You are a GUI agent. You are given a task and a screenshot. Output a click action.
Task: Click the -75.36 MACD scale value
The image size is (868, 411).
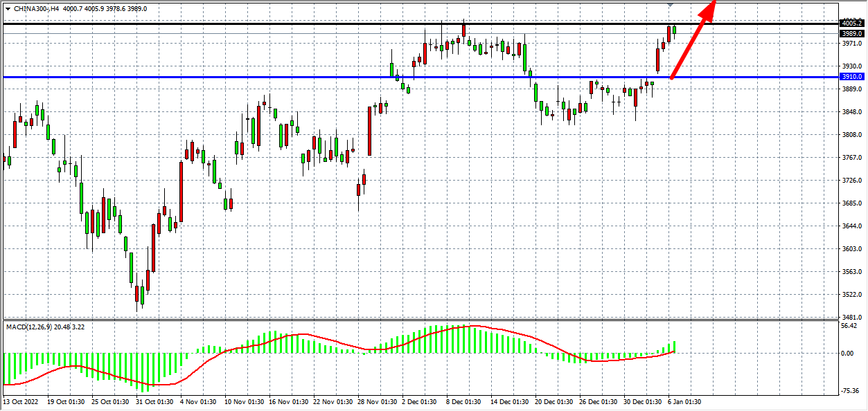point(849,391)
